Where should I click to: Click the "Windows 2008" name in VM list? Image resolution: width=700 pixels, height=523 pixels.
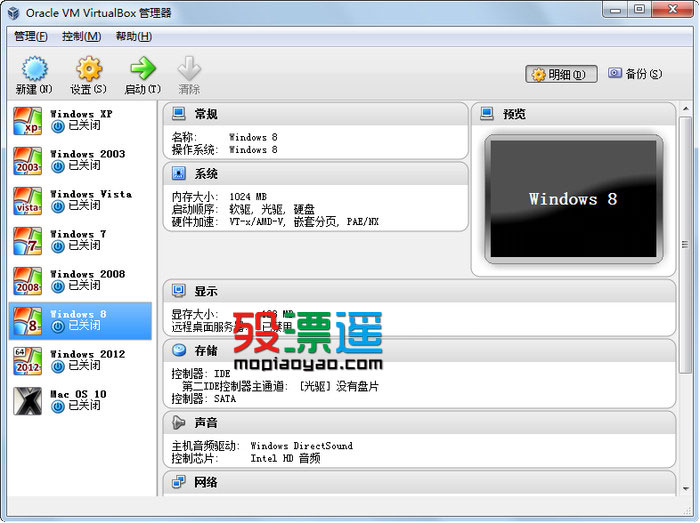pos(88,274)
